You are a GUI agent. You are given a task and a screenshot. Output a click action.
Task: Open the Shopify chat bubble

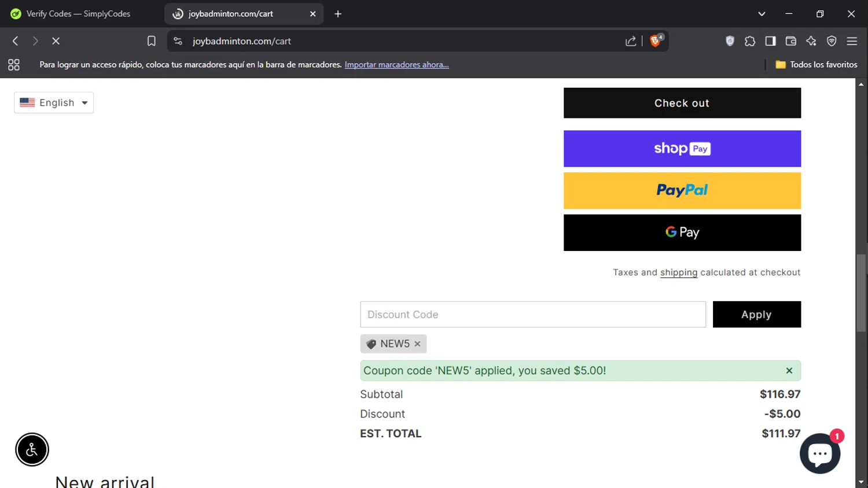tap(820, 453)
